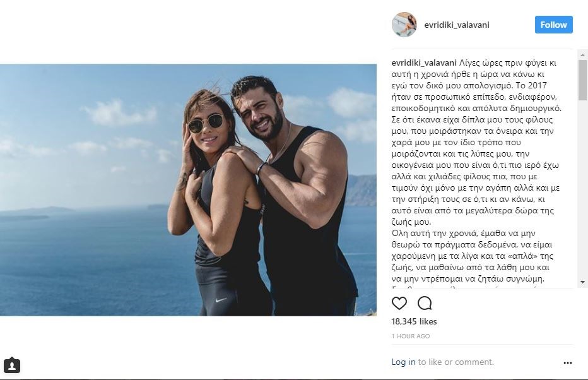Click the evridiki_valavani profile avatar
Viewport: 588px width, 380px height.
404,25
